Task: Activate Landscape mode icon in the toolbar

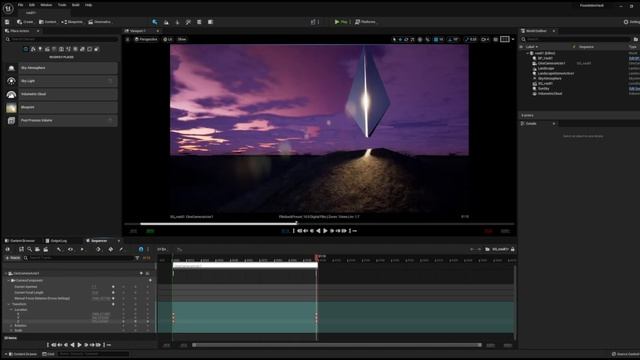Action: click(166, 22)
